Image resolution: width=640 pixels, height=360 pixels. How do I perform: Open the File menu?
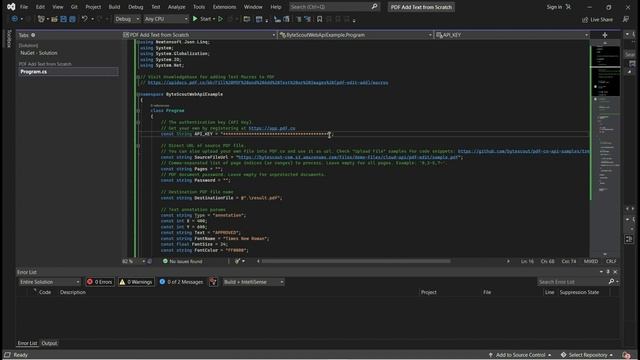[24, 7]
